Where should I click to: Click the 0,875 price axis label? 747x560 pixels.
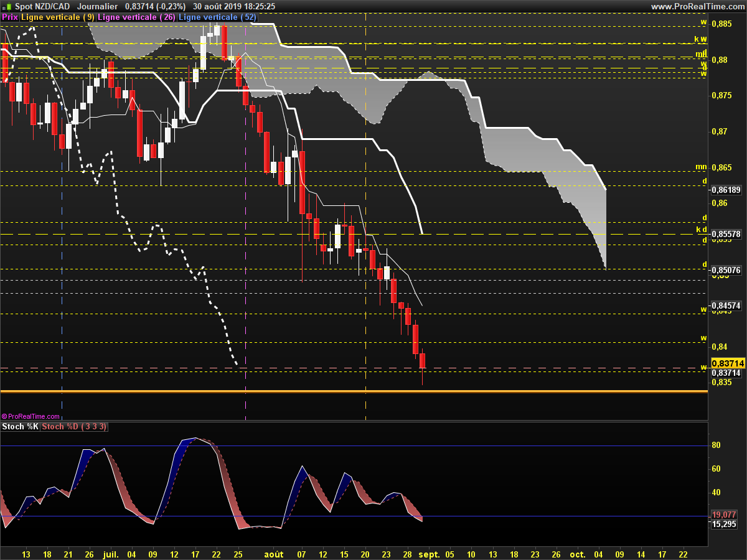pyautogui.click(x=722, y=95)
